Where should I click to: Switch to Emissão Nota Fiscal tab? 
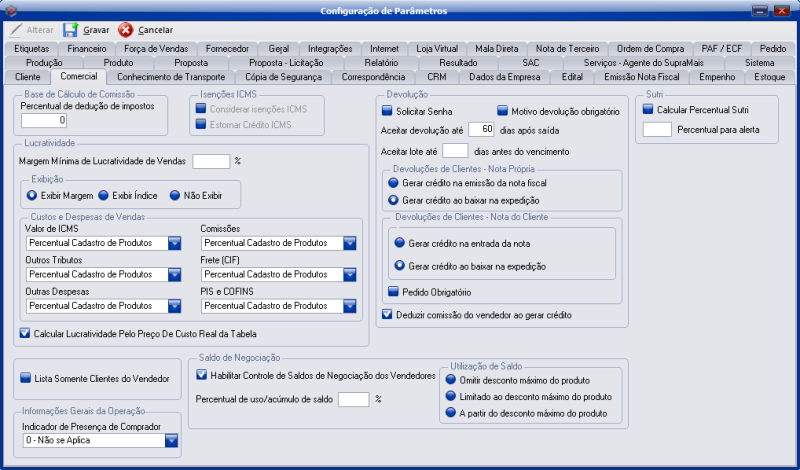pos(641,77)
